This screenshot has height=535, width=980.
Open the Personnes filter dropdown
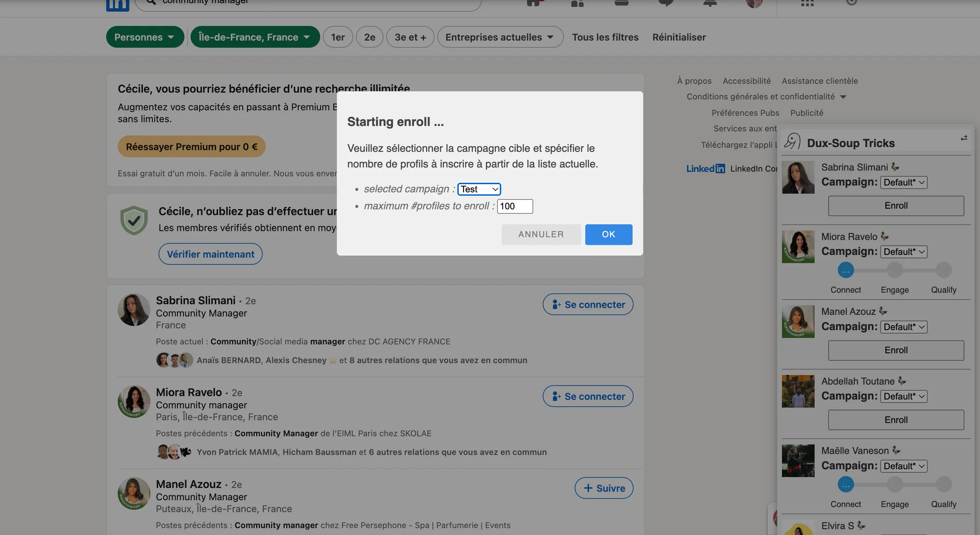tap(145, 37)
